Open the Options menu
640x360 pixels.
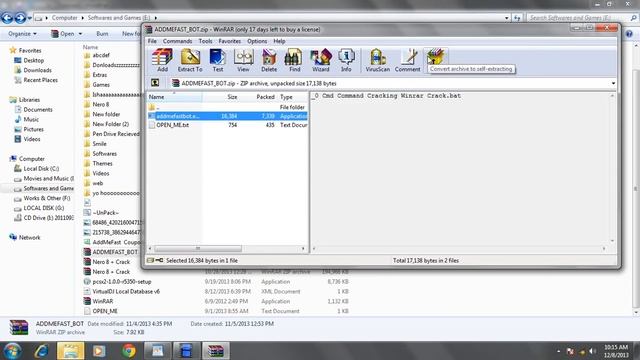tap(257, 41)
